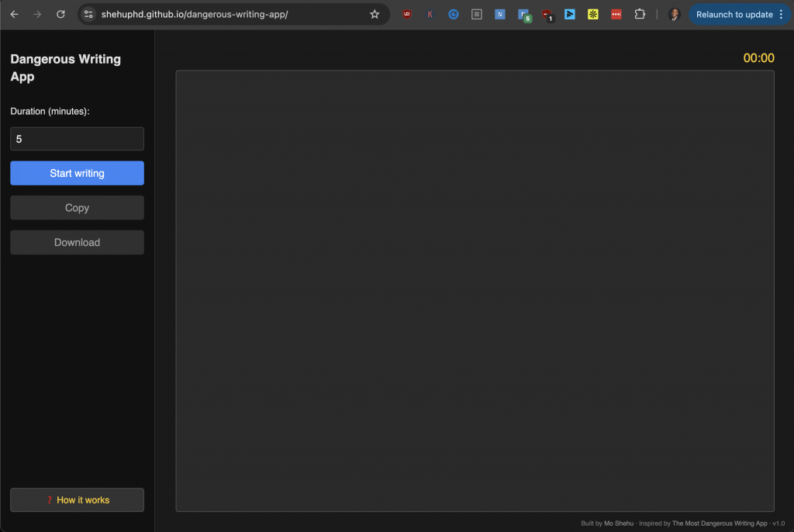Viewport: 794px width, 532px height.
Task: Click the blue square N extension icon
Action: tap(500, 14)
